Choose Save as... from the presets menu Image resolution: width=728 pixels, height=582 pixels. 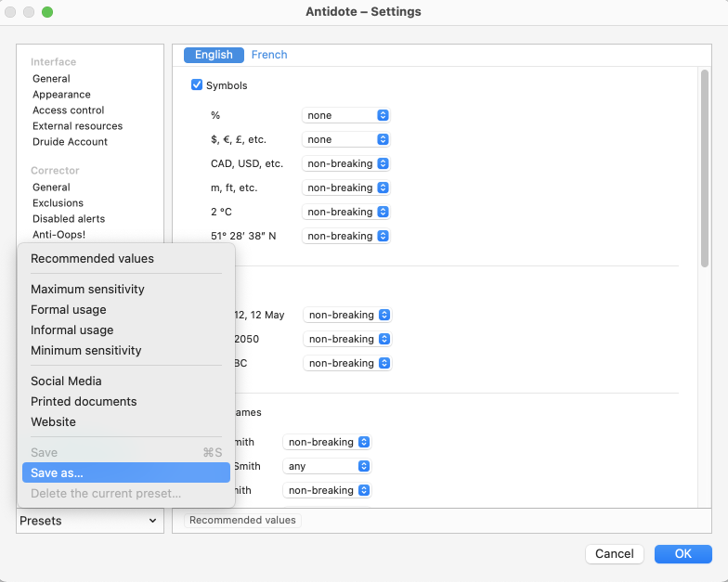pos(125,473)
